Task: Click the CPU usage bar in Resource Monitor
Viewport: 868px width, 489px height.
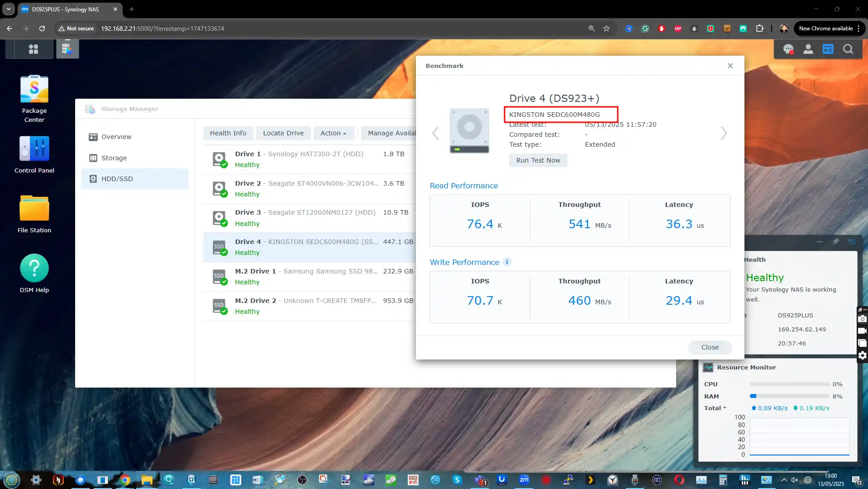Action: click(x=789, y=384)
